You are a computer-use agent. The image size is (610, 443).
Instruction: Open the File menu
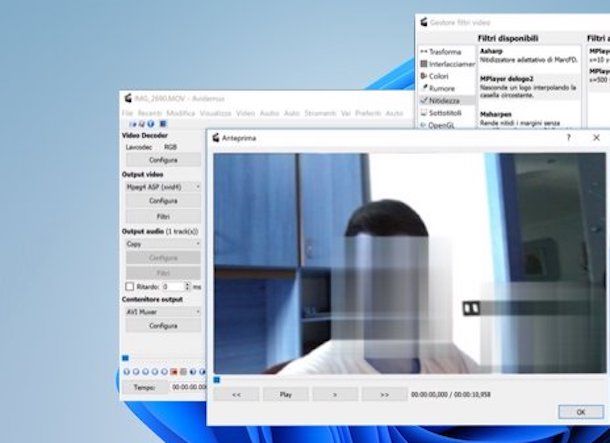[127, 113]
